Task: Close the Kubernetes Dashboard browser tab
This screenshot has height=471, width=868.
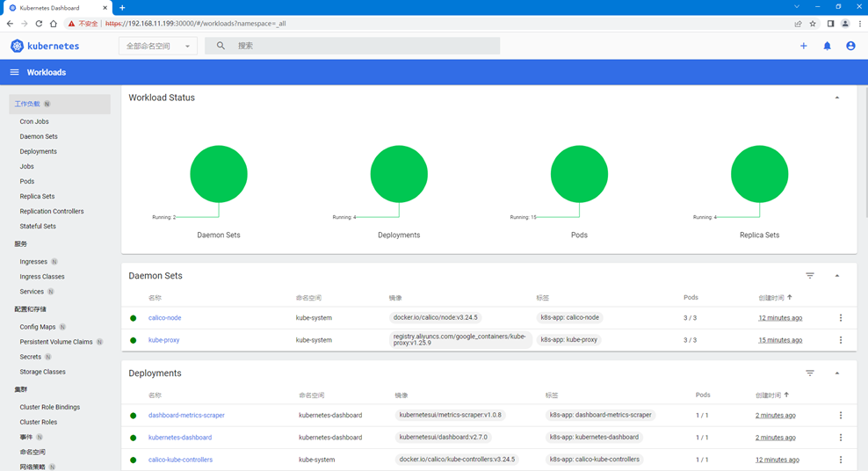Action: click(x=105, y=8)
